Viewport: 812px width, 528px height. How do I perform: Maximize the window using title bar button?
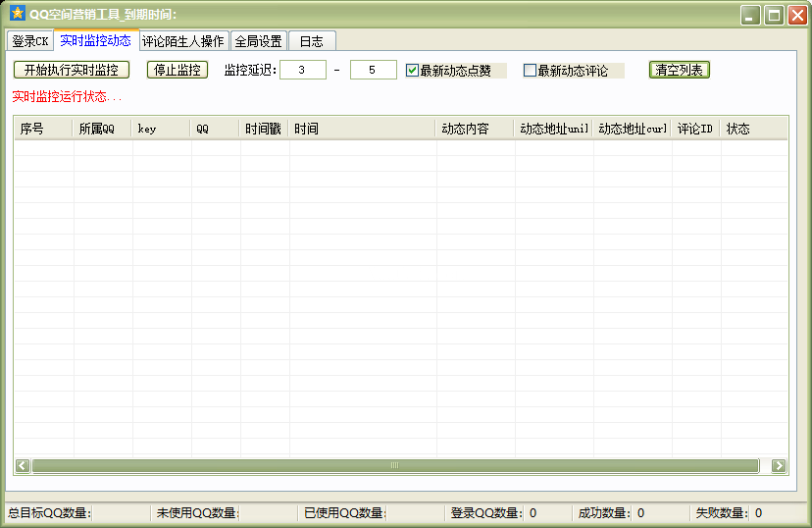pyautogui.click(x=774, y=15)
